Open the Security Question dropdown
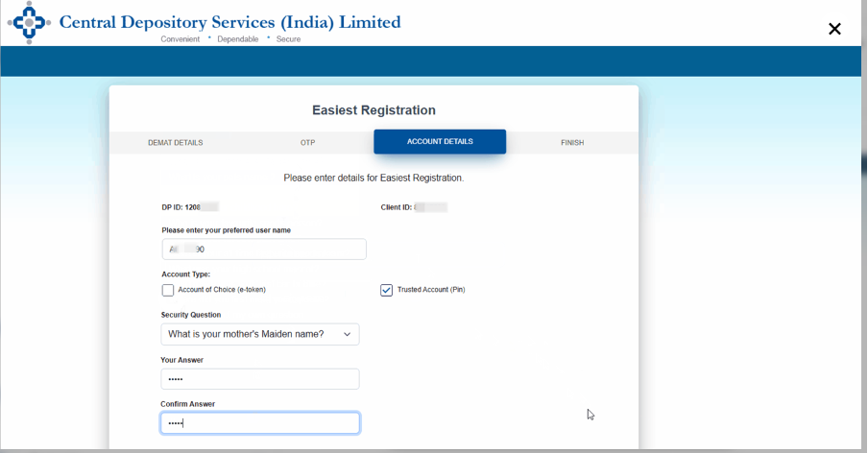This screenshot has height=453, width=868. 260,334
